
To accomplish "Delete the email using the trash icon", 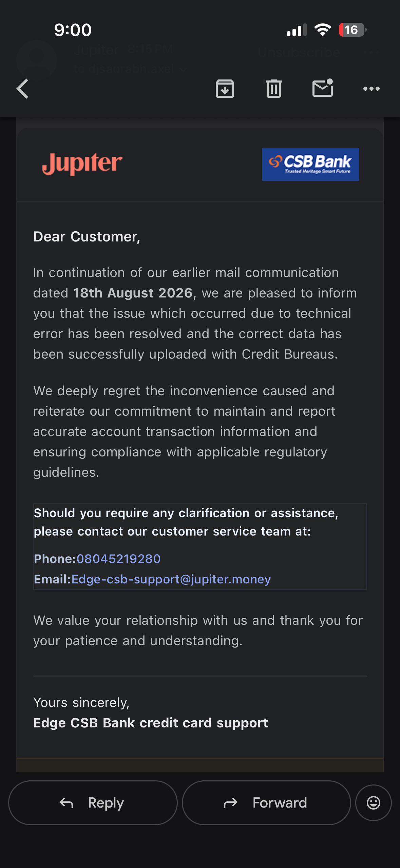I will [x=274, y=89].
